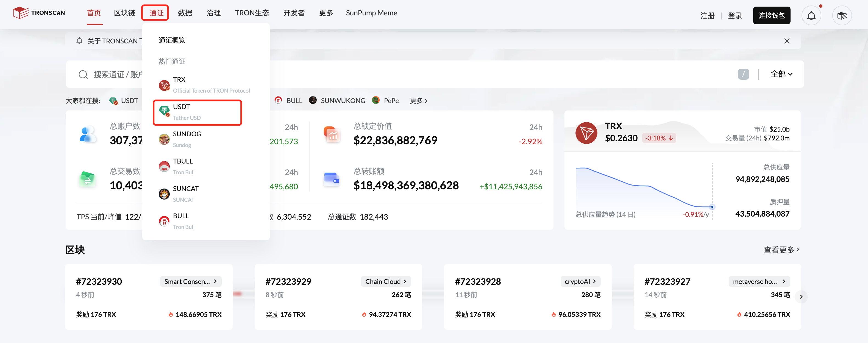
Task: Click the SUNCAT cat icon
Action: [164, 194]
